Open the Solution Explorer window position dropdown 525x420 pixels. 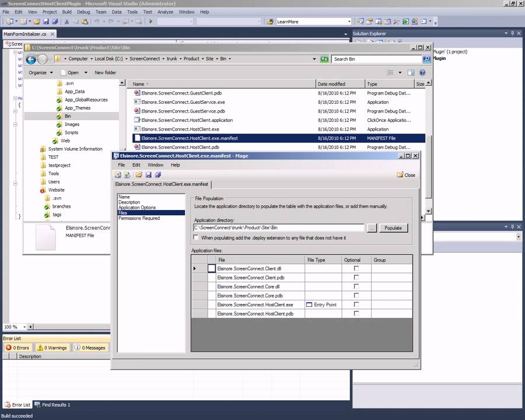pos(506,33)
